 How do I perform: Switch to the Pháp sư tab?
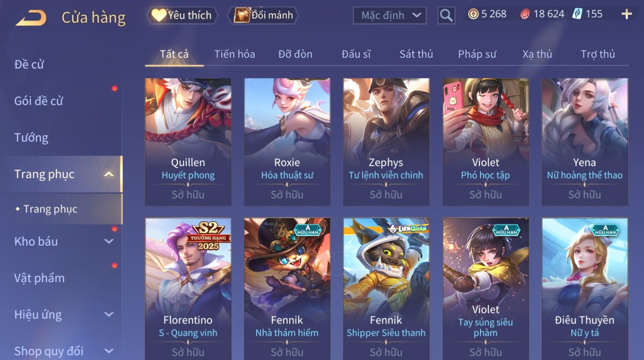coord(477,54)
